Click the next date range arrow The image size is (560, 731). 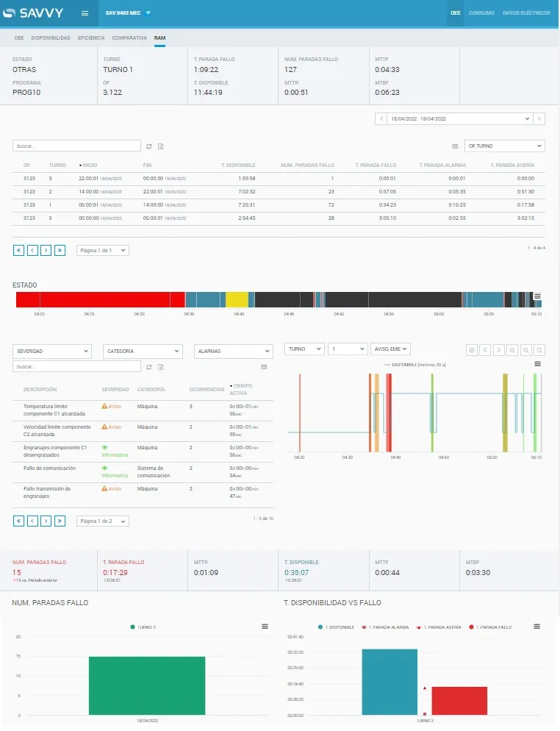pyautogui.click(x=539, y=118)
